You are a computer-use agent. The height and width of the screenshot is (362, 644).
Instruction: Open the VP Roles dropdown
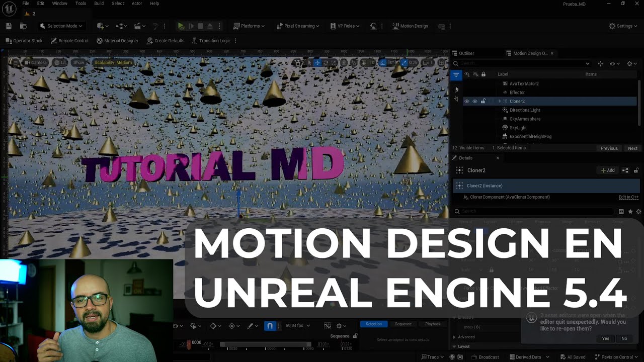point(345,26)
